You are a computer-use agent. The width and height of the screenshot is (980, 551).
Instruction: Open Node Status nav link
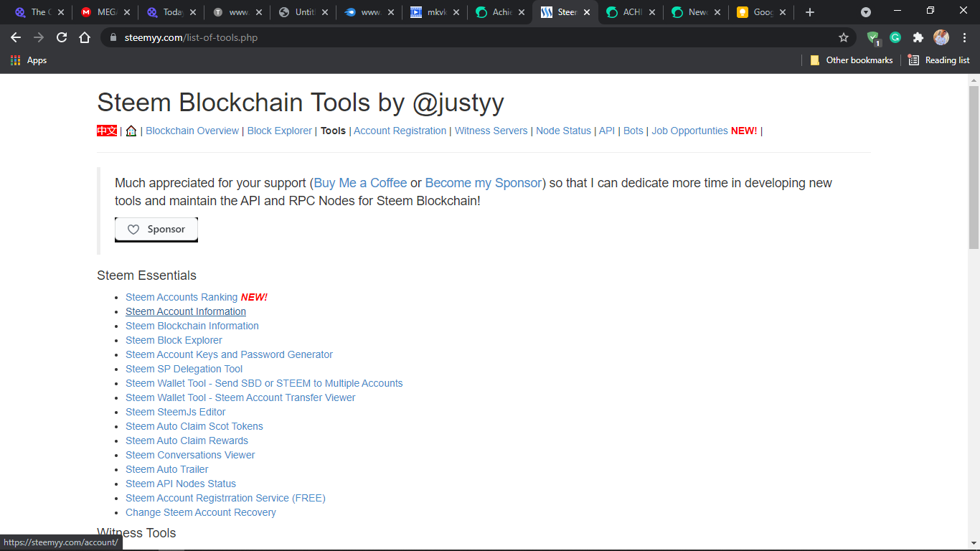pyautogui.click(x=563, y=131)
